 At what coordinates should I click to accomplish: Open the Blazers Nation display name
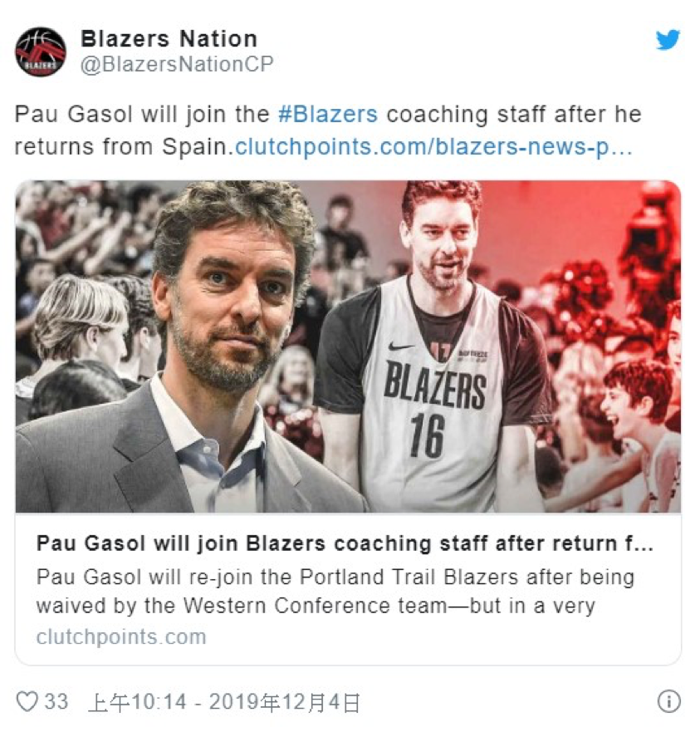pyautogui.click(x=169, y=39)
